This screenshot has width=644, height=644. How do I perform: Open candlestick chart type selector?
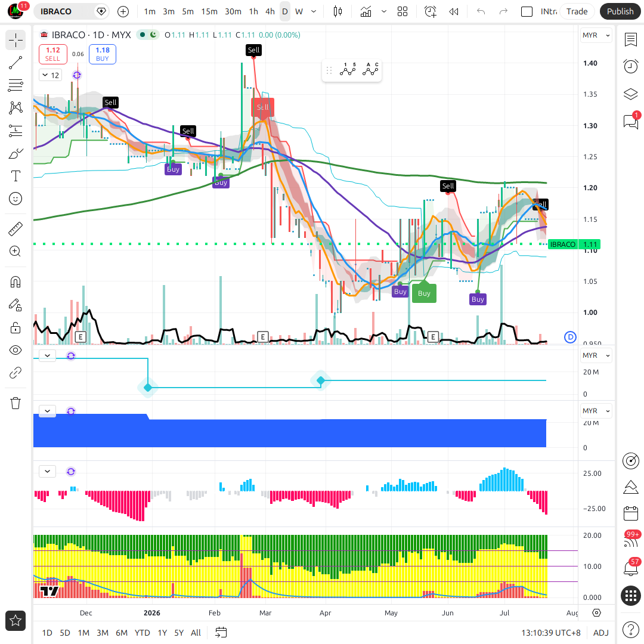click(338, 11)
